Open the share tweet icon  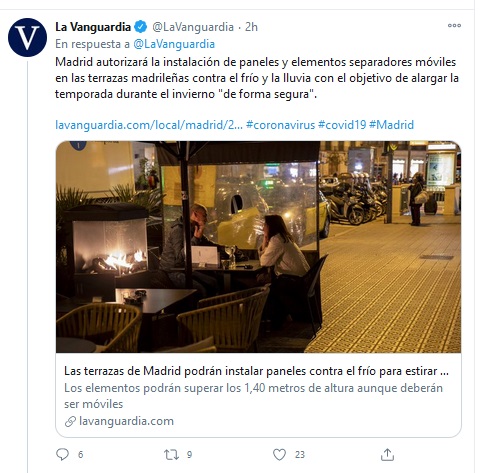coord(387,454)
